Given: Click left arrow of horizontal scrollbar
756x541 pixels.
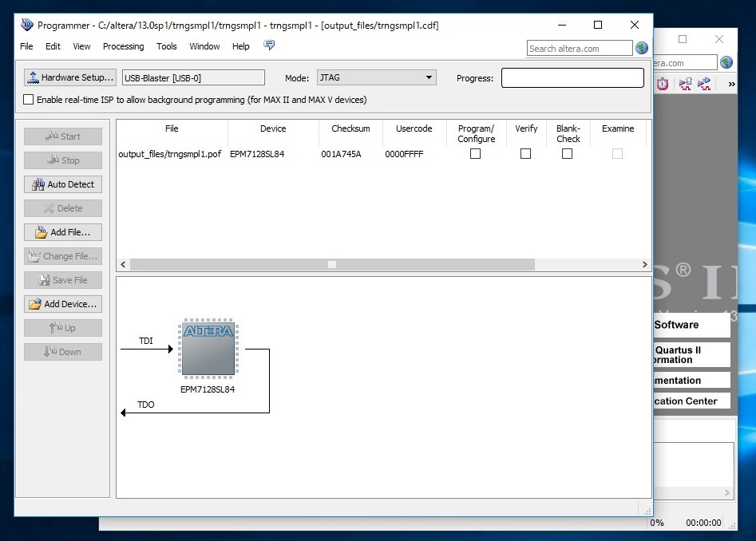Looking at the screenshot, I should pos(124,264).
